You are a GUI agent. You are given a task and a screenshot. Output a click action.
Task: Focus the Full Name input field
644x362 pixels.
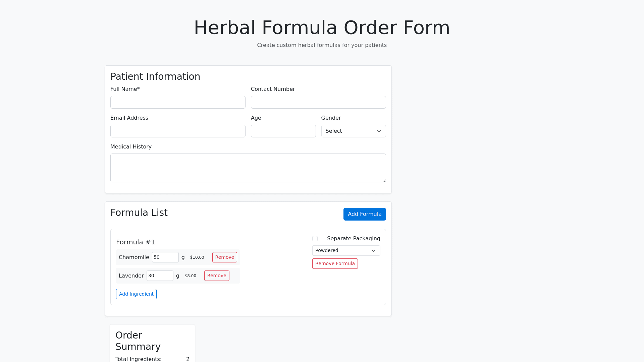point(178,102)
